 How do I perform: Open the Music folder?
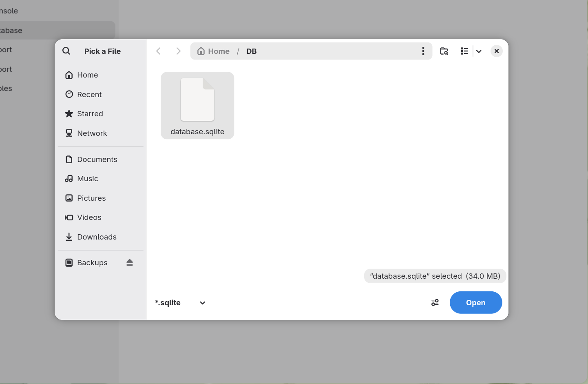point(100,179)
